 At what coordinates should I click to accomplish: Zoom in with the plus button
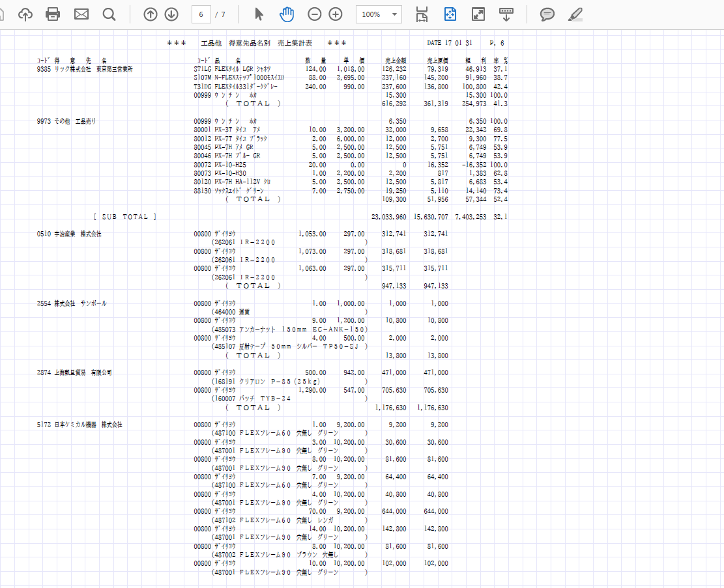(x=336, y=14)
